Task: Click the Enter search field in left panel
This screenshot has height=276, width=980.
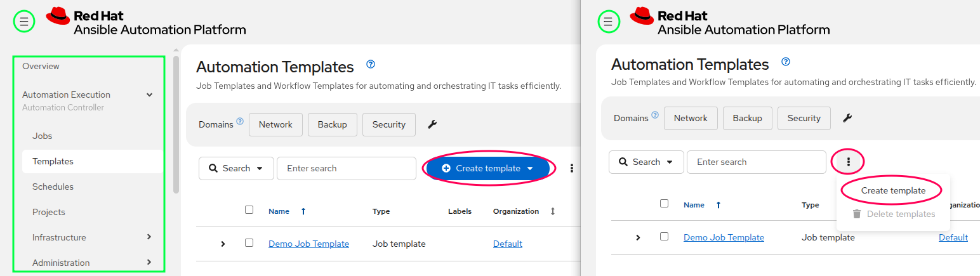Action: tap(347, 168)
